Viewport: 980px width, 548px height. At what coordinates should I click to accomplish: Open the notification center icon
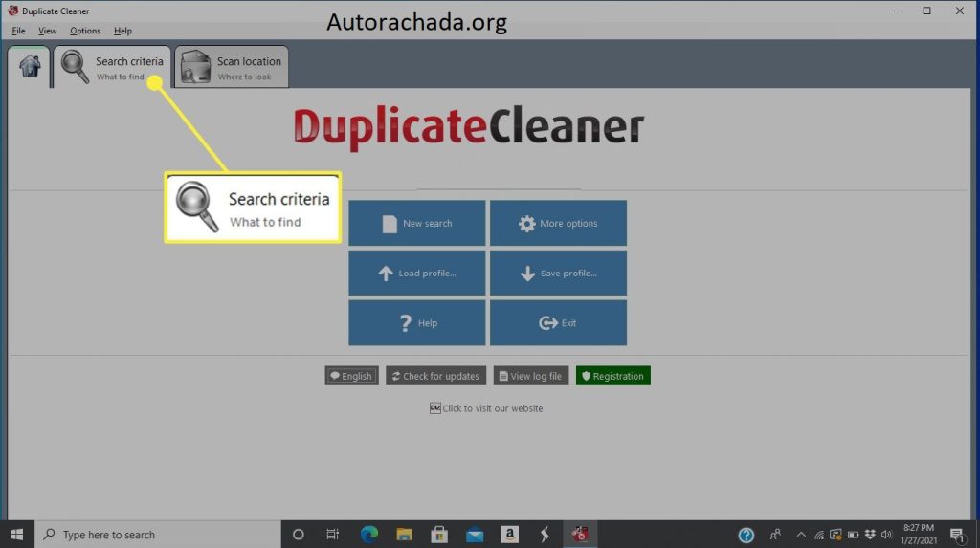coord(956,535)
